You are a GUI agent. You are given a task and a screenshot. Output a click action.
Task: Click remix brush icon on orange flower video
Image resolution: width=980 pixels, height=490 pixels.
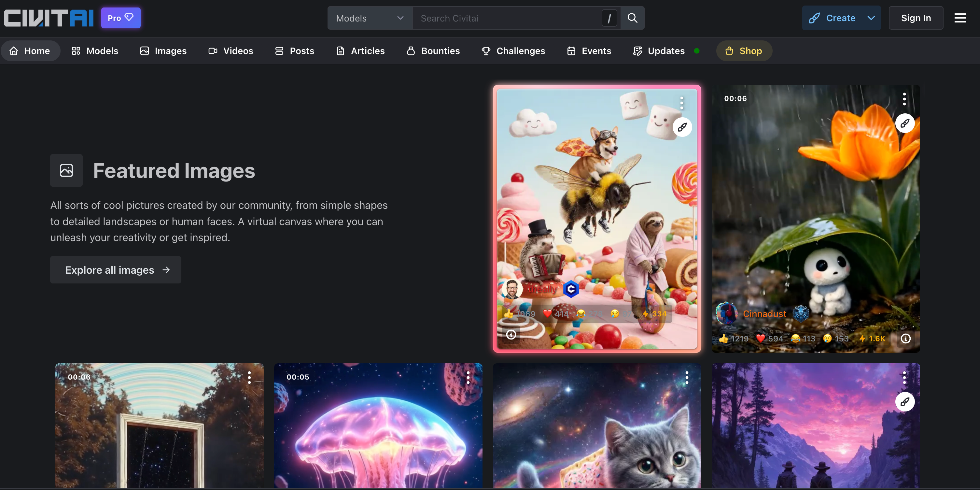coord(905,123)
